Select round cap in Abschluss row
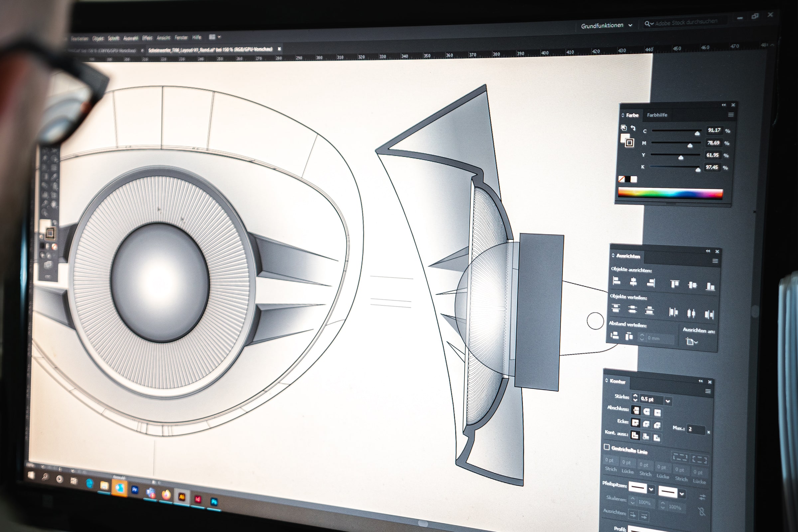This screenshot has height=532, width=798. [x=647, y=412]
